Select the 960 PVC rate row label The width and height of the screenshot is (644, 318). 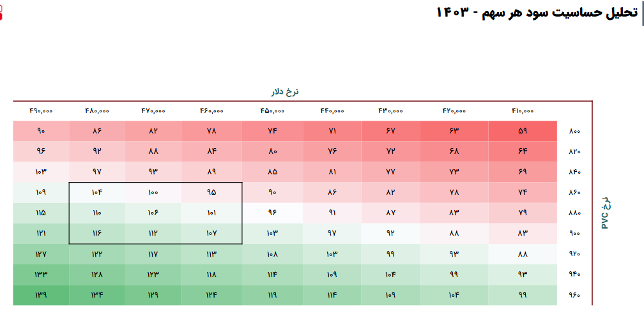[x=574, y=295]
